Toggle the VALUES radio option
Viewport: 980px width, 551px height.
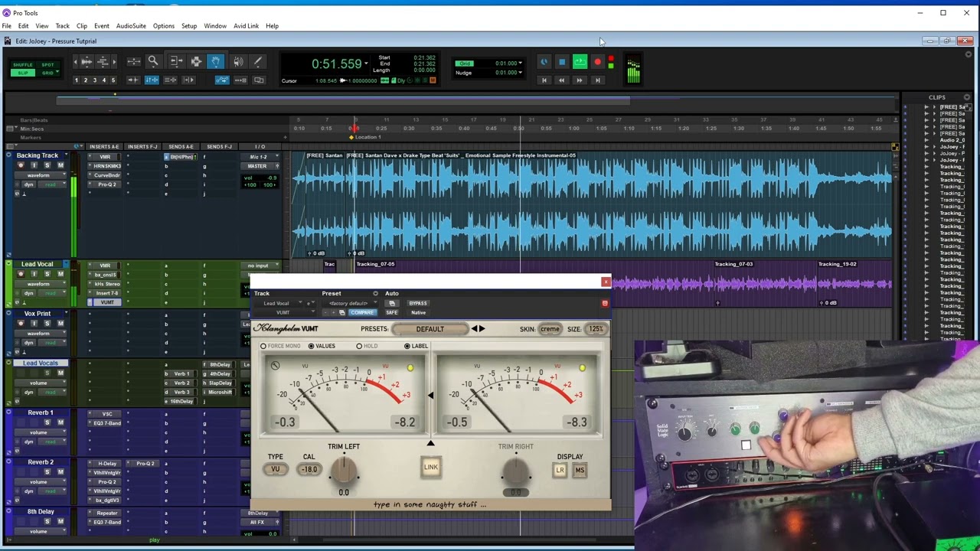coord(311,346)
